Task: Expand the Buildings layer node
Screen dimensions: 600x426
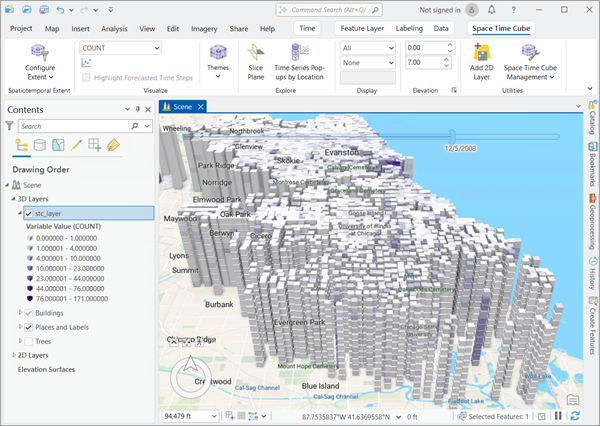Action: [x=20, y=313]
